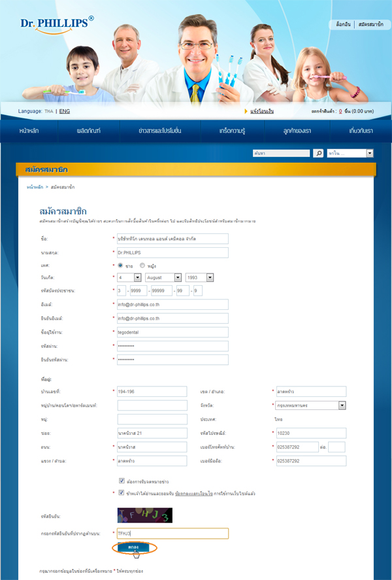Click the search magnifier icon
392x580 pixels.
(x=318, y=153)
